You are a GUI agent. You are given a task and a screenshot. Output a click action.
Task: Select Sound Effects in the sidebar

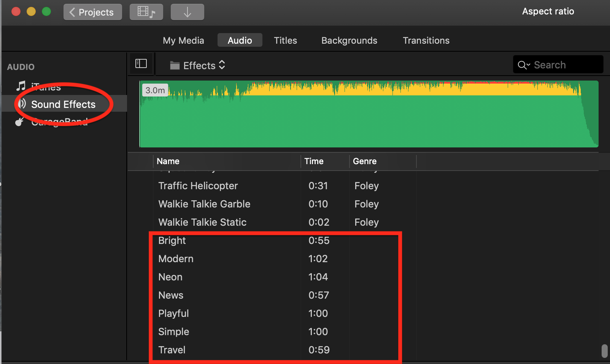pyautogui.click(x=64, y=104)
